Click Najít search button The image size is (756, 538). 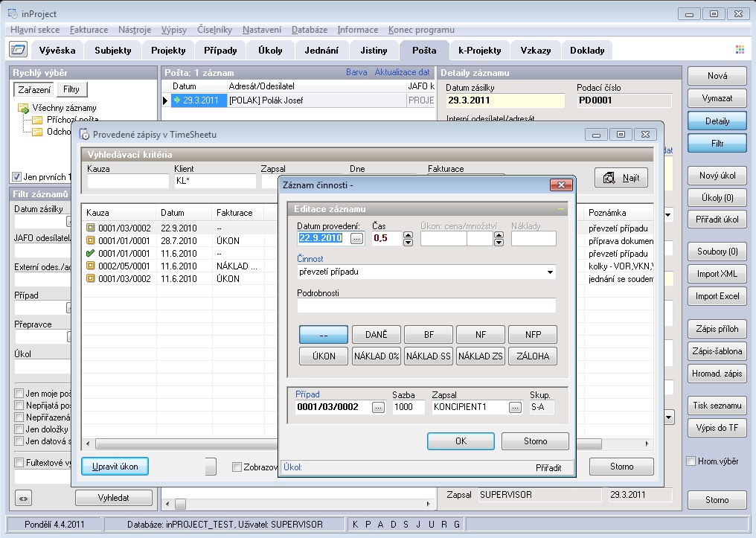coord(621,178)
